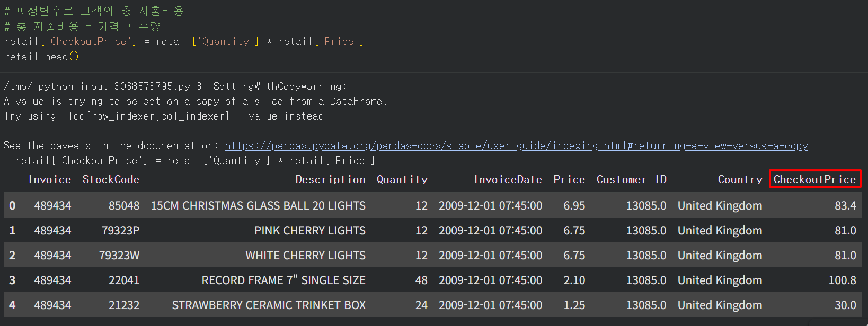Click the Price column header
This screenshot has width=868, height=326.
[x=569, y=179]
